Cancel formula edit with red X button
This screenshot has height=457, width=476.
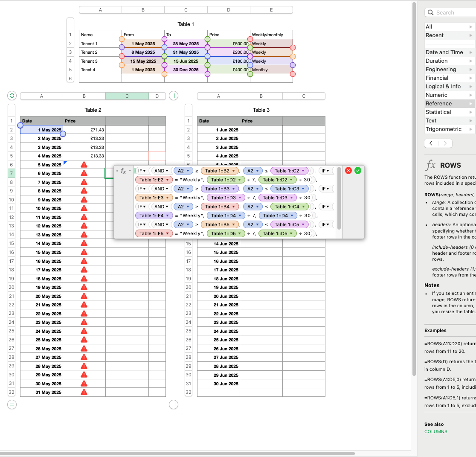[x=348, y=171]
